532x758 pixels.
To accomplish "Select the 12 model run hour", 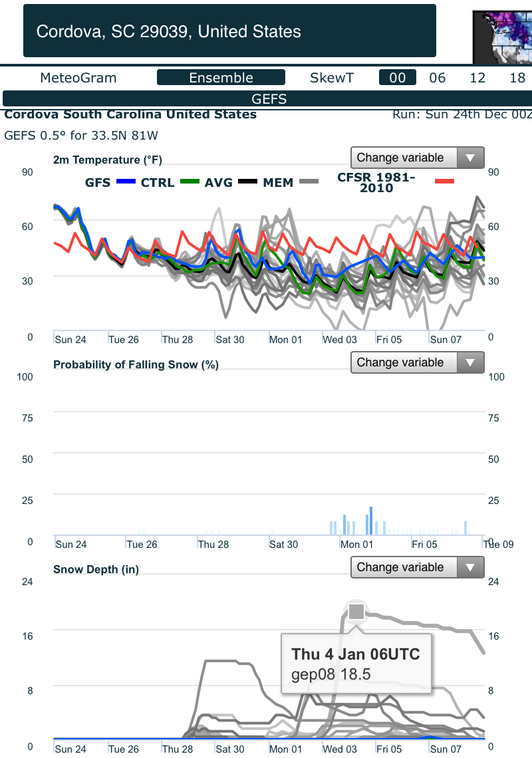I will [477, 78].
